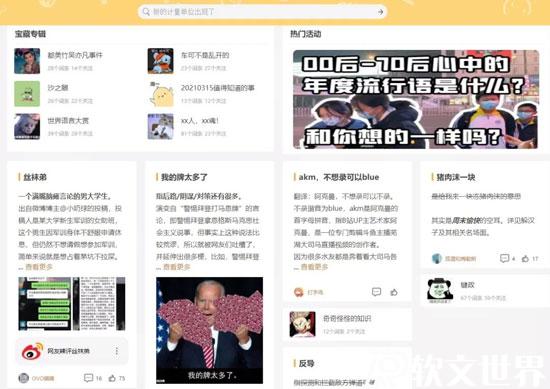Give thumbs up on akm card

pyautogui.click(x=394, y=292)
